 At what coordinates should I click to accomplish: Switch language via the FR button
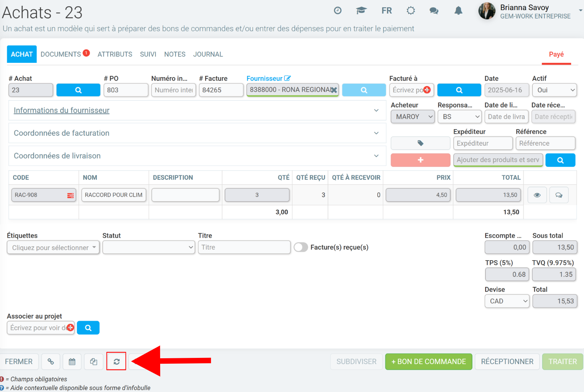coord(387,10)
